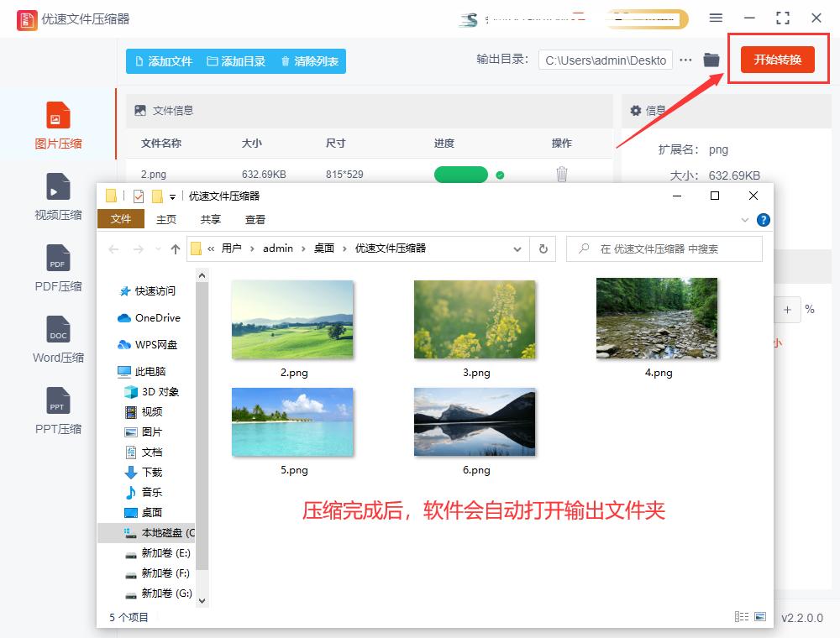Open the PDF压缩 tool

57,269
